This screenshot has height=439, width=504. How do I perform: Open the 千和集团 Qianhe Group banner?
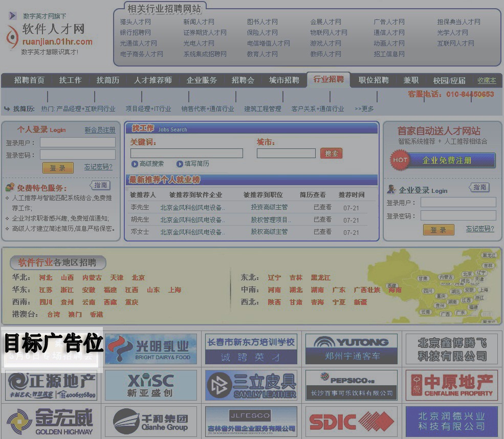coord(151,422)
